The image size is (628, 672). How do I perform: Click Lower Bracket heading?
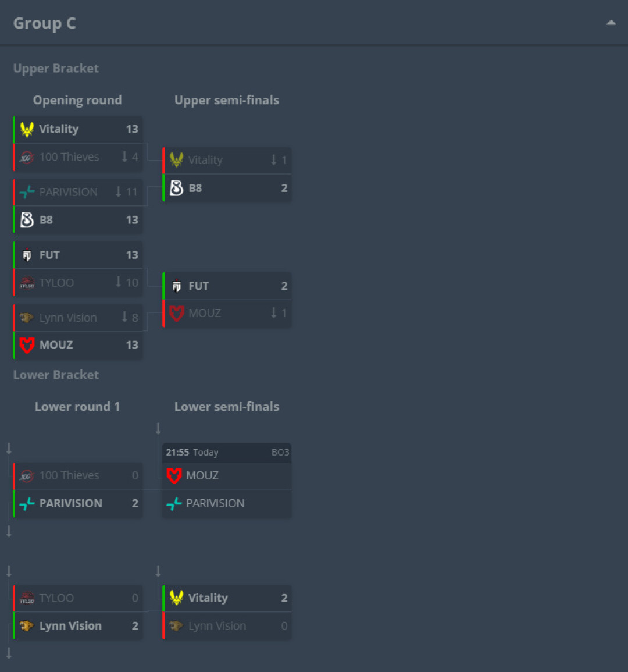click(x=56, y=375)
